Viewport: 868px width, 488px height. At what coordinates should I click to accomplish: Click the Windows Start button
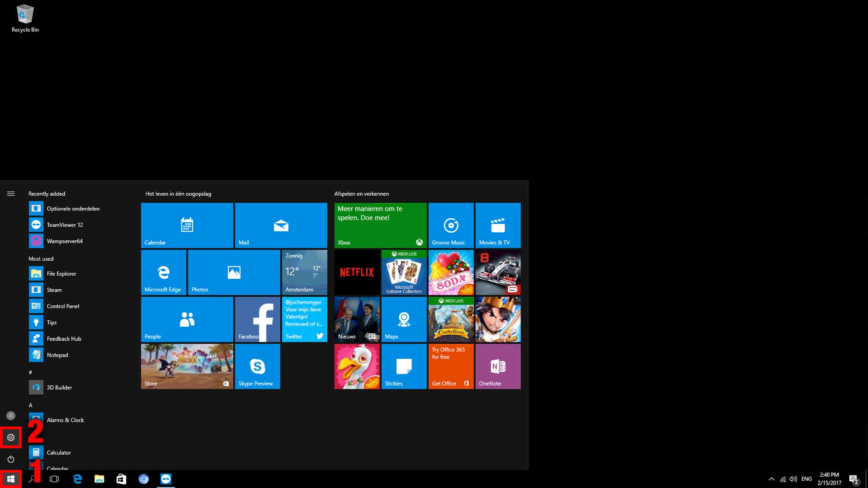(x=11, y=479)
